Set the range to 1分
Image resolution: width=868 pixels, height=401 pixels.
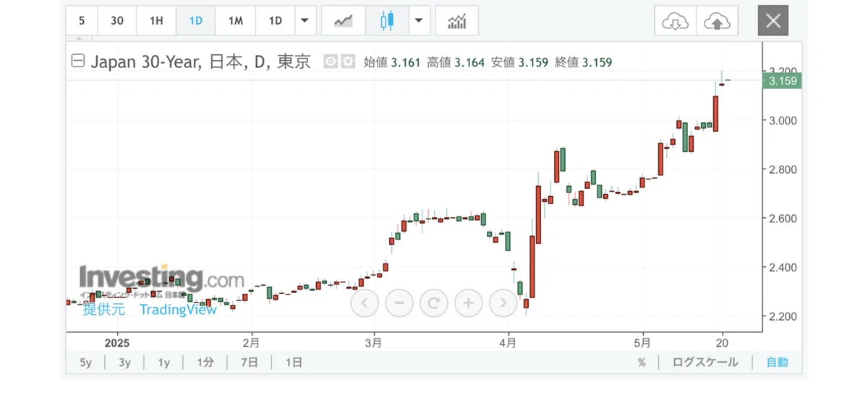coord(205,363)
